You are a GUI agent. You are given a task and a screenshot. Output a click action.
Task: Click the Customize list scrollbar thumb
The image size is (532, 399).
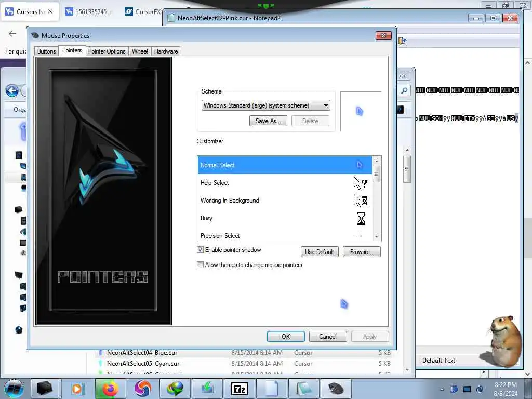point(376,174)
